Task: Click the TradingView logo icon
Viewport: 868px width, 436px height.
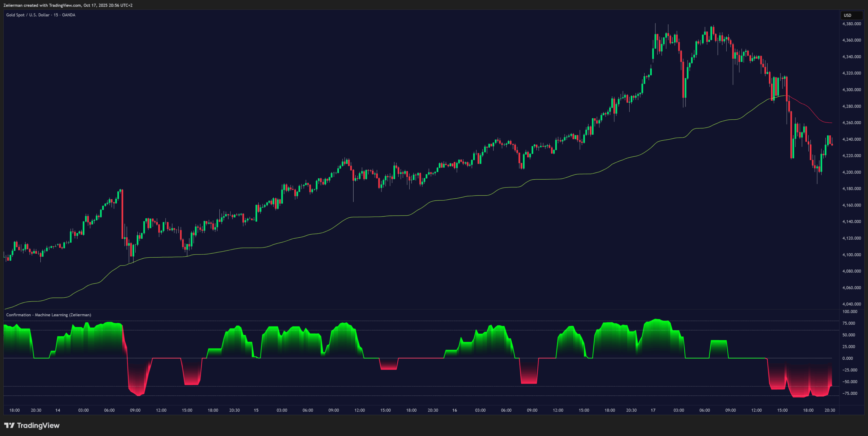Action: pos(9,425)
